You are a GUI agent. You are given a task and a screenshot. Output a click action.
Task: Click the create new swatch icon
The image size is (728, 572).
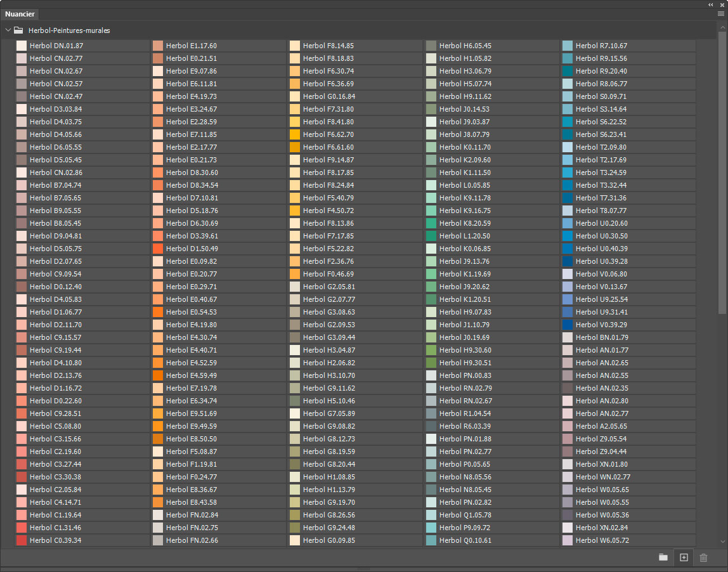point(684,557)
